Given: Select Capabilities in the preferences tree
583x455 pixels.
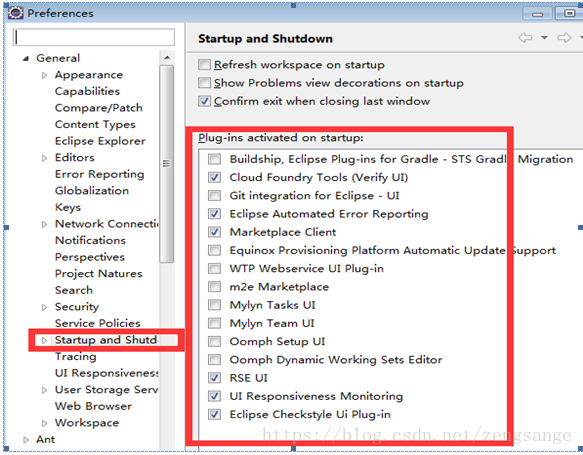Looking at the screenshot, I should pyautogui.click(x=87, y=91).
